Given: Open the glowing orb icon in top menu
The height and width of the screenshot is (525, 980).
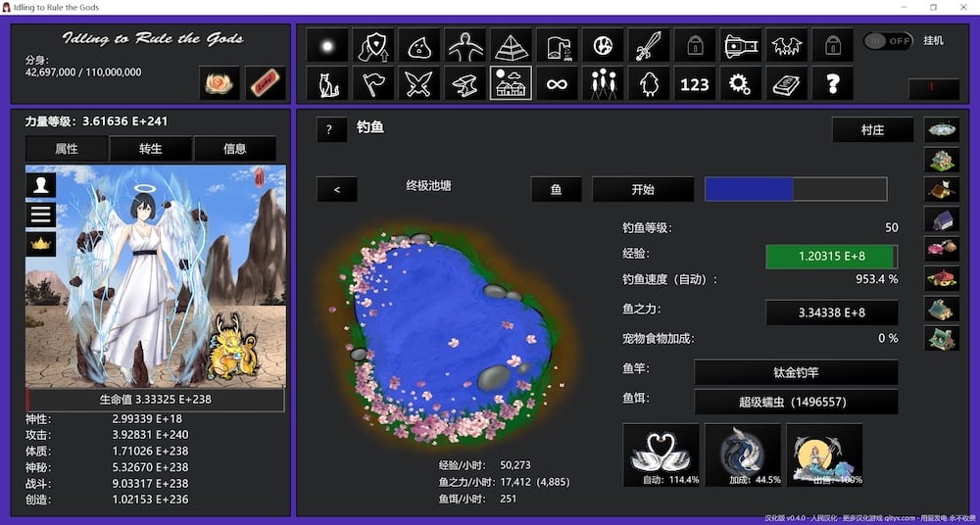Looking at the screenshot, I should click(327, 45).
